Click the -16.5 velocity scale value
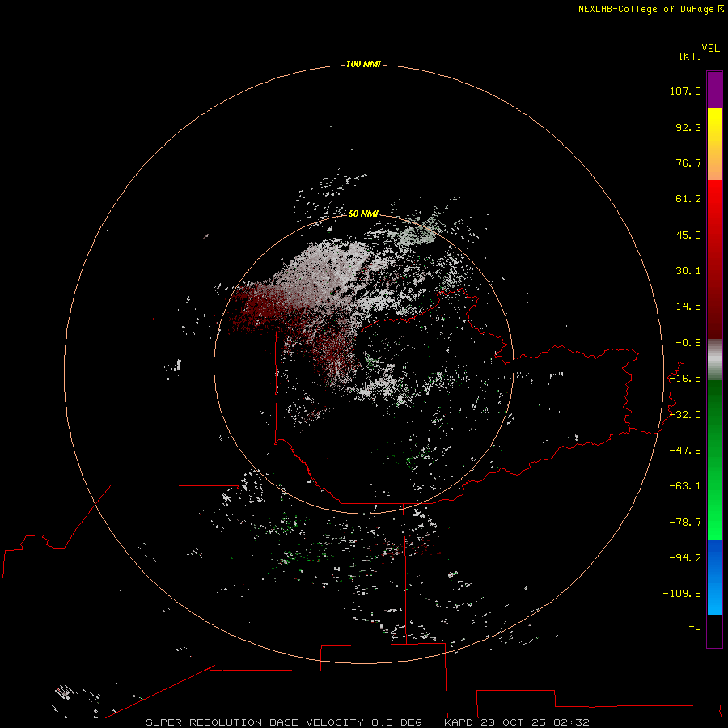Viewport: 728px width, 728px height. tap(685, 379)
